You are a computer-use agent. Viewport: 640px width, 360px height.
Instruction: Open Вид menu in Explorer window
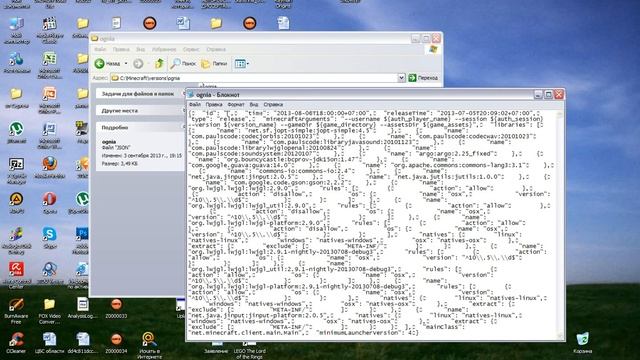pos(140,49)
